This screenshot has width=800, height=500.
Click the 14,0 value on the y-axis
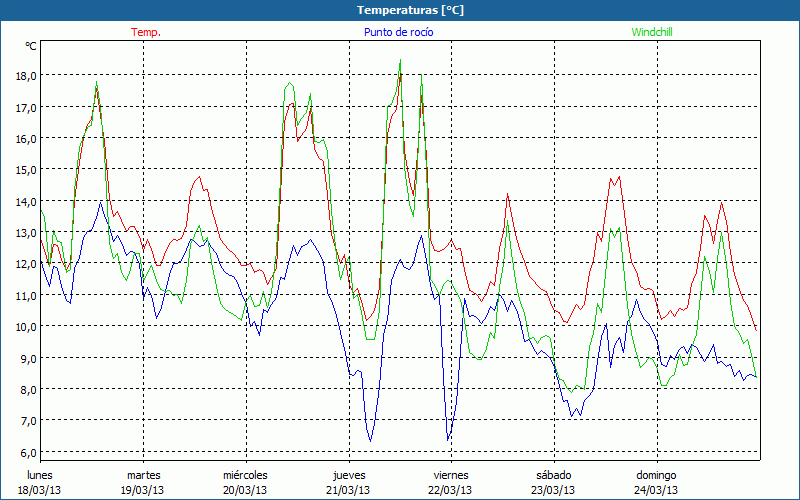click(24, 201)
